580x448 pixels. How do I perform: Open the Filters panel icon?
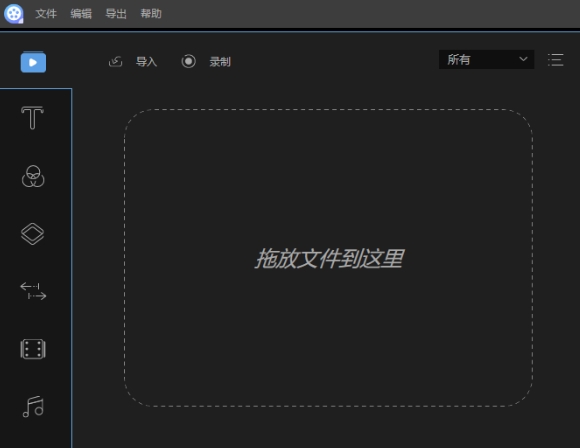click(x=33, y=176)
